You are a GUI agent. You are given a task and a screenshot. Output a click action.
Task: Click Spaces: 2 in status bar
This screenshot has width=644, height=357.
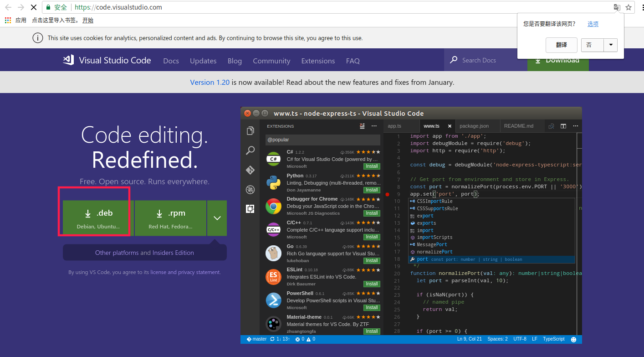(497, 339)
